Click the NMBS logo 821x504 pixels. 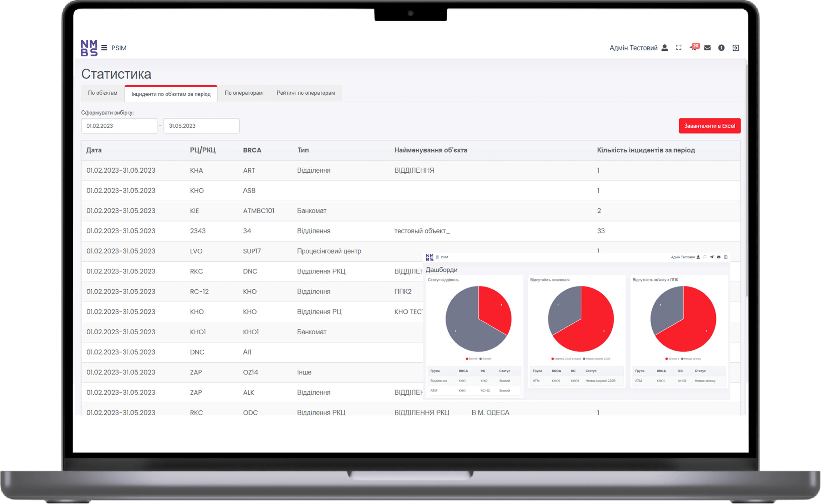89,48
